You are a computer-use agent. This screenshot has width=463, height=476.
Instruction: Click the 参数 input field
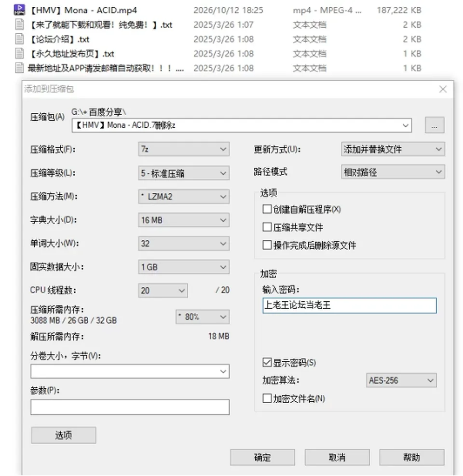coord(130,407)
